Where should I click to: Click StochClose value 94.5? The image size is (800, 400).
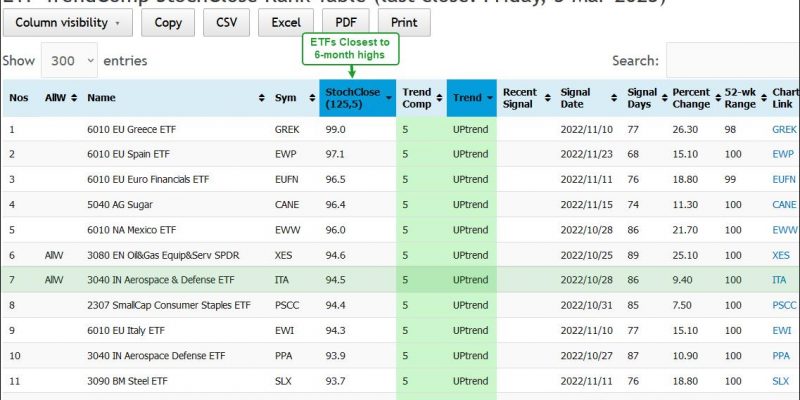coord(336,280)
